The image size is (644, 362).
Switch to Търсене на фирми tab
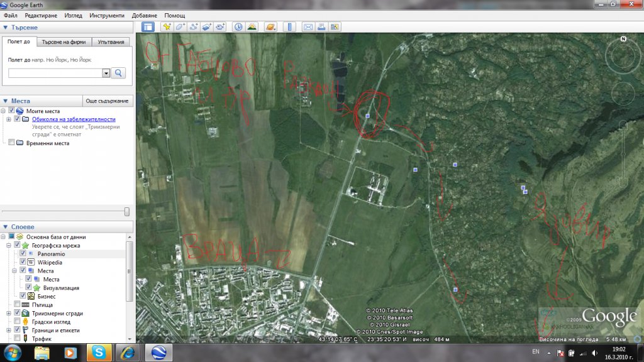[x=64, y=42]
